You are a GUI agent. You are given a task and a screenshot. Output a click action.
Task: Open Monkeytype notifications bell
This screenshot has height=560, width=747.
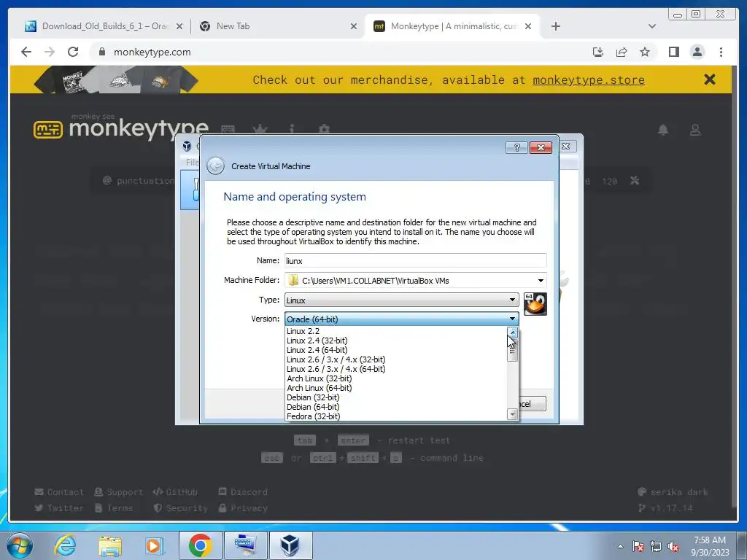[x=662, y=130]
